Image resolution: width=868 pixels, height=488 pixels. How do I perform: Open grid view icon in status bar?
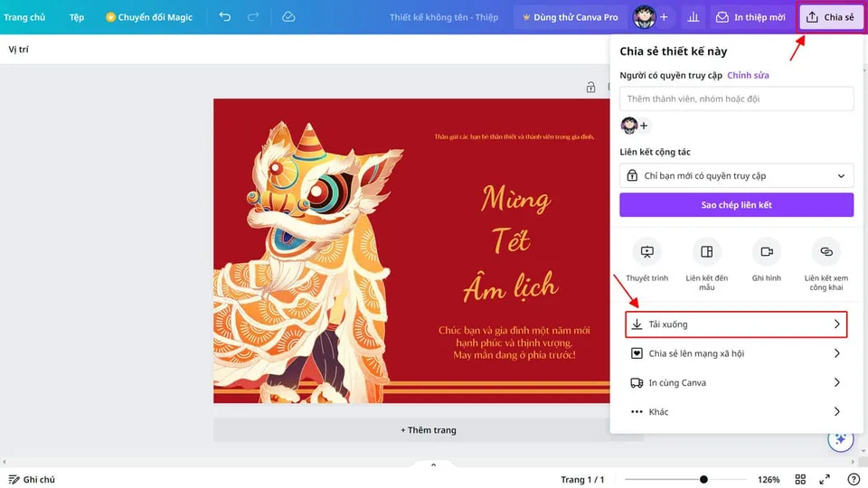tap(800, 479)
